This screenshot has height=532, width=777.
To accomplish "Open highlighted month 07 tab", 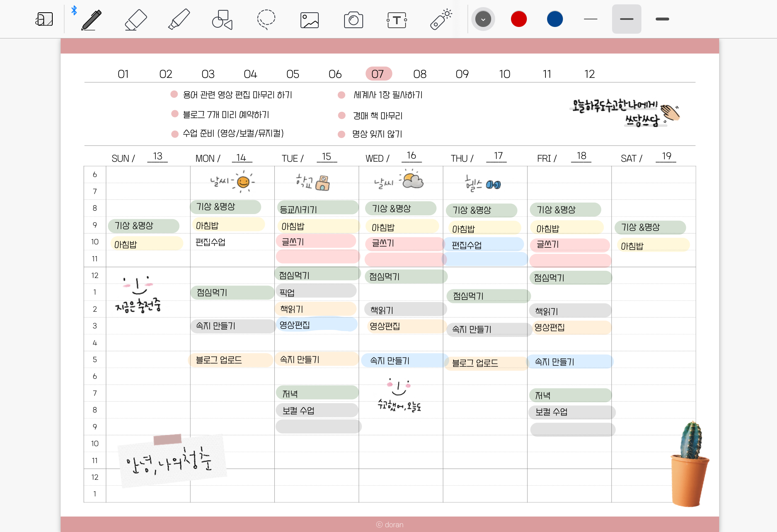I will click(x=378, y=74).
